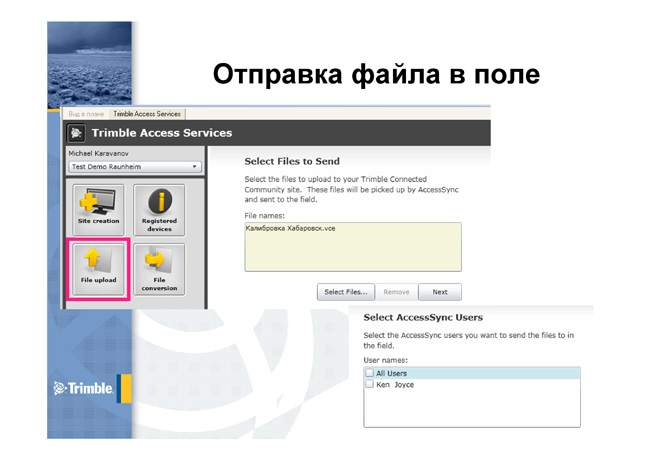Click the dropdown arrow of site selector

point(194,167)
